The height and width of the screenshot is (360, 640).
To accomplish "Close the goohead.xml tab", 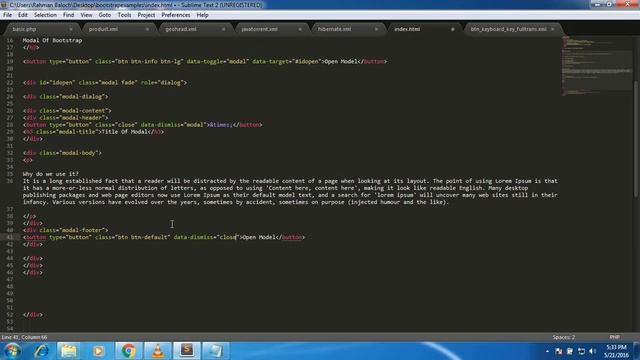I will [x=224, y=29].
